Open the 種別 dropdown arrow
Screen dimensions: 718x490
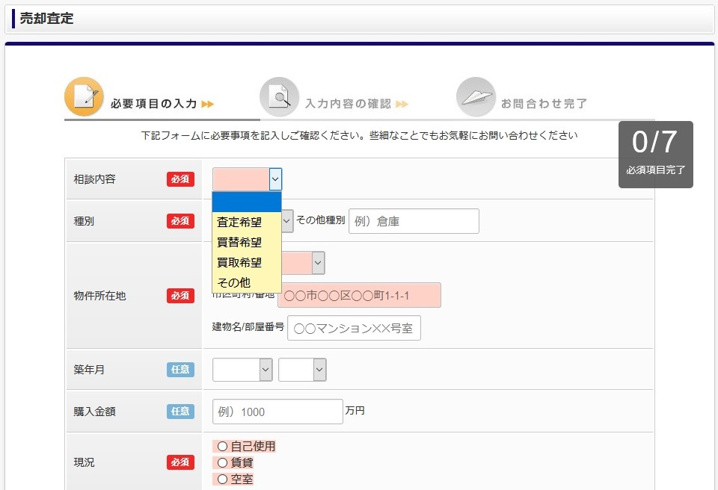tap(287, 221)
